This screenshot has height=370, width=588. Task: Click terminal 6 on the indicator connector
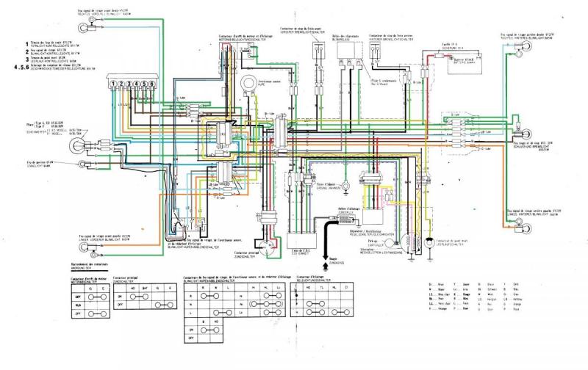(151, 84)
